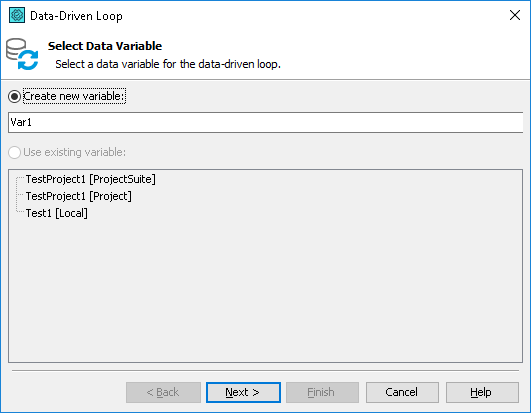Click the Finish button
531x413 pixels.
click(322, 392)
